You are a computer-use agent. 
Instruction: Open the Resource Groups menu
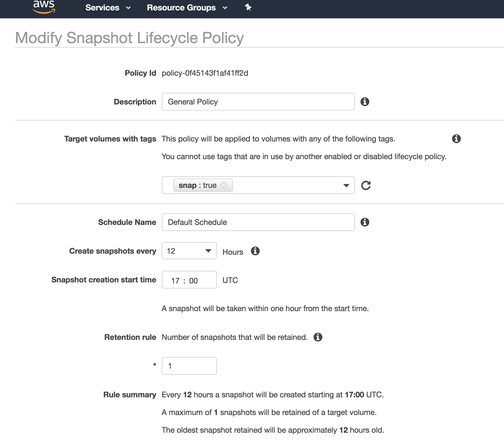coord(181,8)
